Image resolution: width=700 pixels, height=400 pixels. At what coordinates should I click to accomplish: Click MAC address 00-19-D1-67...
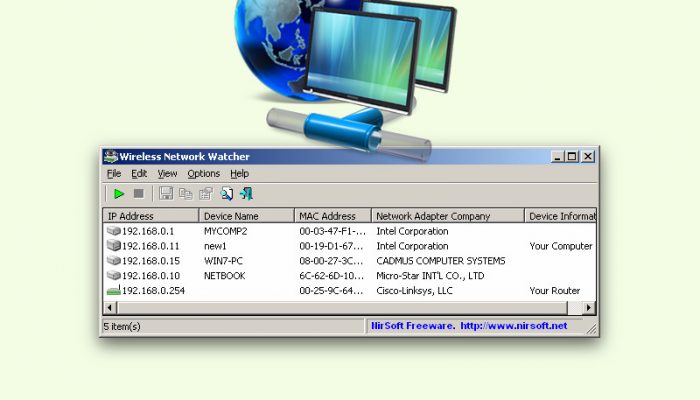(x=331, y=246)
